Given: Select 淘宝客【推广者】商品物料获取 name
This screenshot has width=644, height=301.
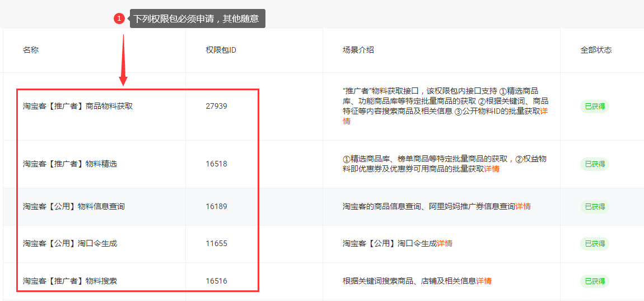Looking at the screenshot, I should [78, 106].
